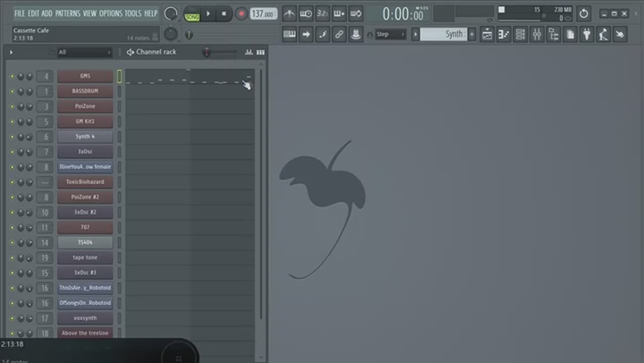Image resolution: width=644 pixels, height=363 pixels.
Task: Open the plugin picker plug icon
Action: [x=587, y=34]
